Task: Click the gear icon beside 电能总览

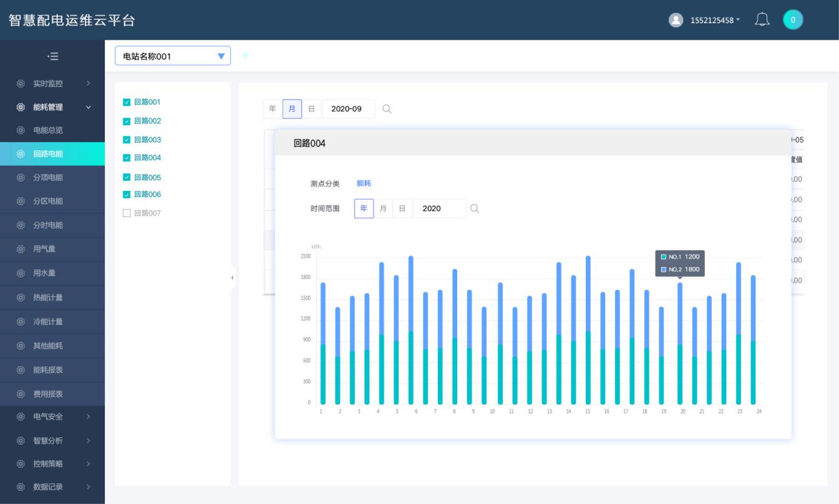Action: [x=21, y=130]
